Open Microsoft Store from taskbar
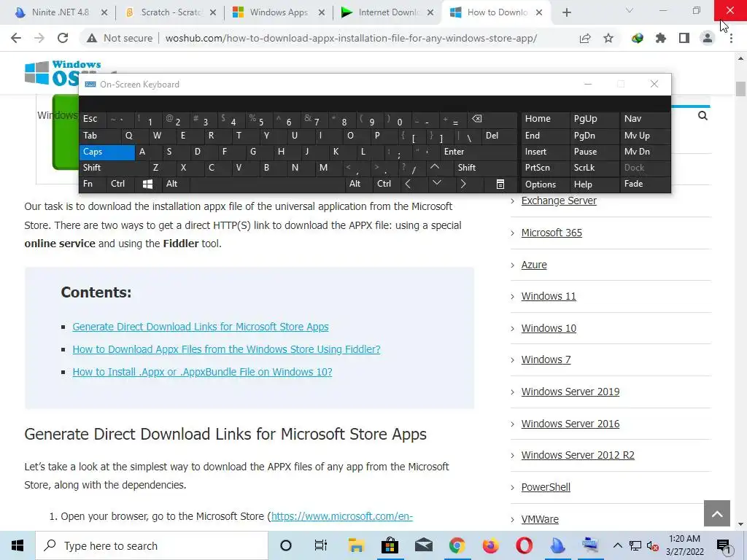 (x=390, y=545)
